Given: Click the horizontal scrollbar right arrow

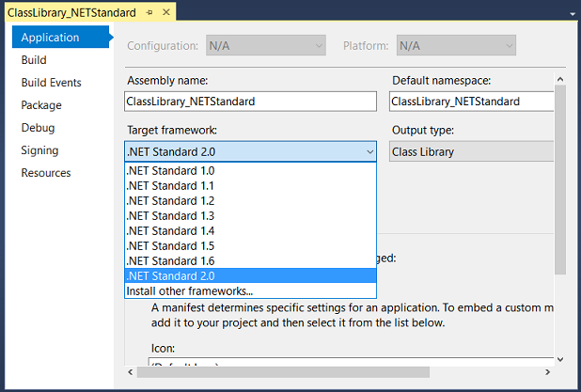Looking at the screenshot, I should [548, 372].
